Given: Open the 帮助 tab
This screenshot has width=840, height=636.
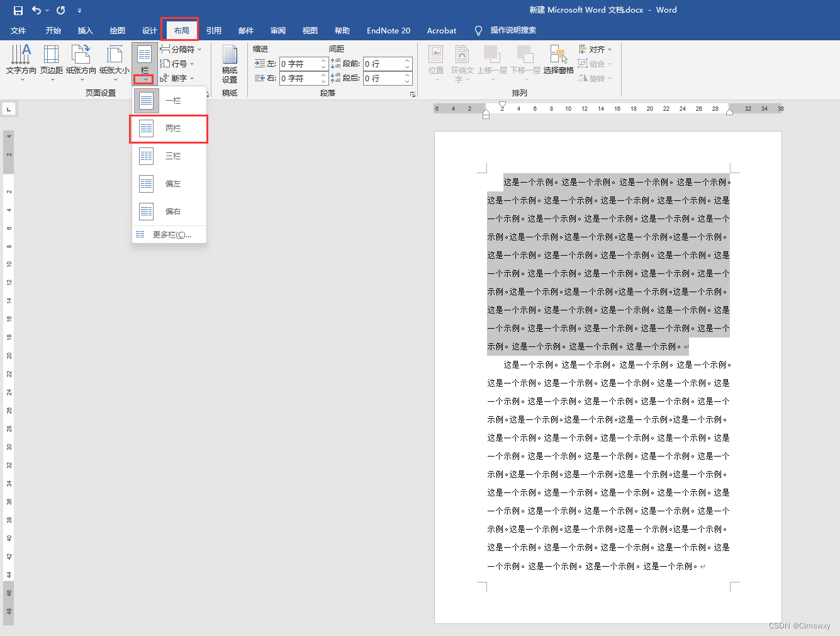Looking at the screenshot, I should point(342,30).
